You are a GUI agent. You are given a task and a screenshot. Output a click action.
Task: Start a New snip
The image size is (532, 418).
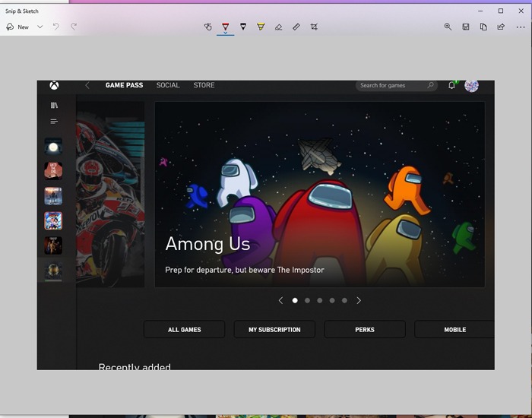17,27
